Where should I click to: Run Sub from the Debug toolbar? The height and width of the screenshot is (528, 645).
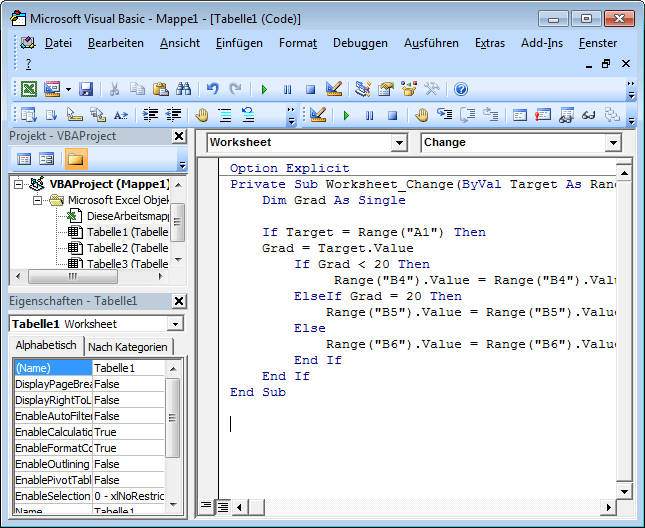tap(346, 116)
